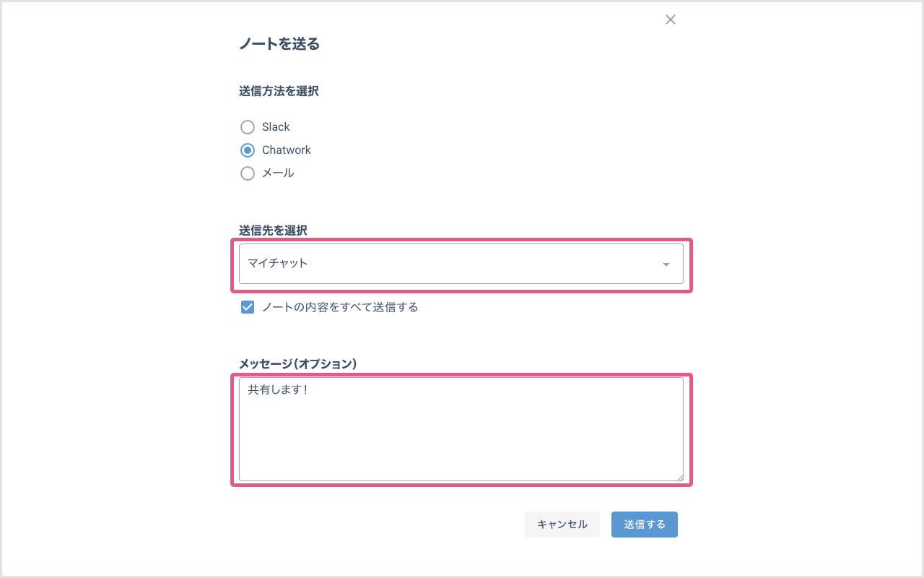Click the Slack option label text

276,127
